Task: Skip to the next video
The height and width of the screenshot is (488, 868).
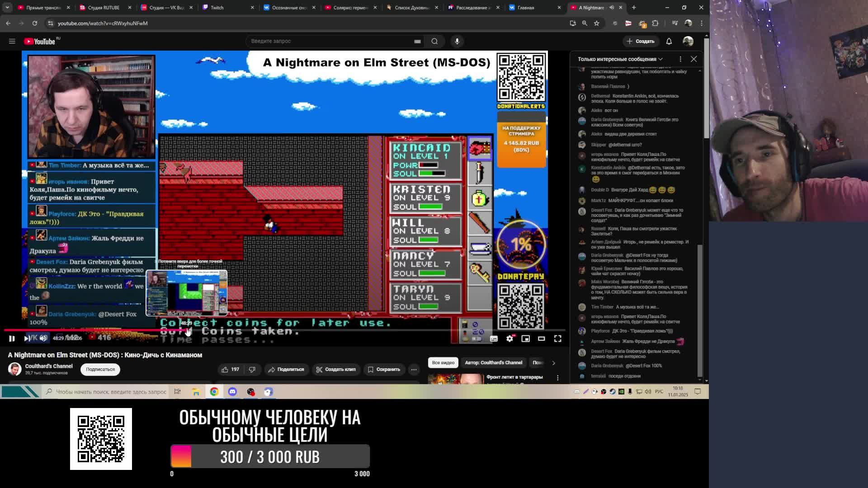Action: (x=27, y=338)
